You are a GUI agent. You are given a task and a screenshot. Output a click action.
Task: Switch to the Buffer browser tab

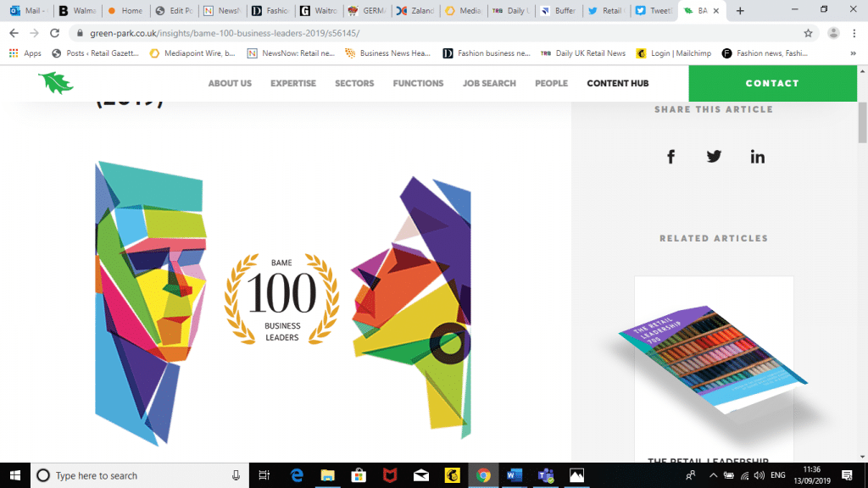click(x=558, y=12)
